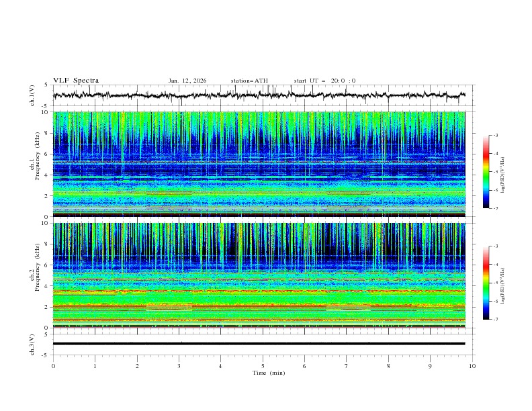Click time axis tick label '1'
Image resolution: width=532 pixels, height=411 pixels.
95,366
